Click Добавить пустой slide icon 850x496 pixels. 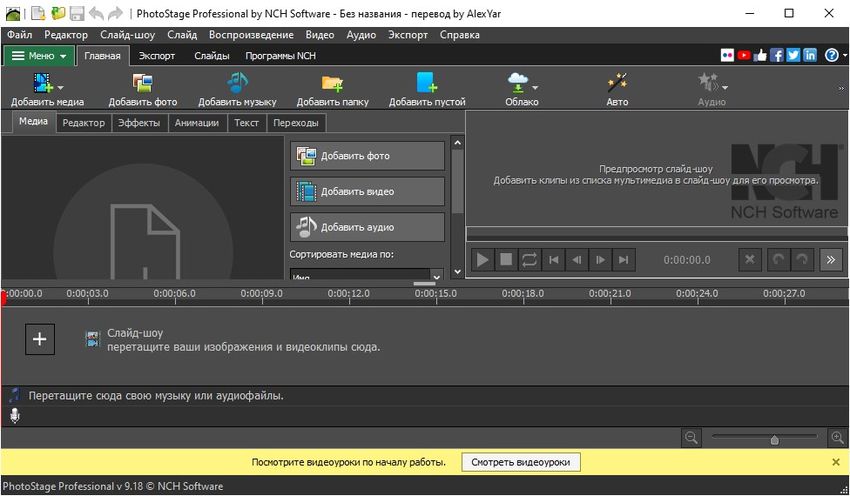427,82
